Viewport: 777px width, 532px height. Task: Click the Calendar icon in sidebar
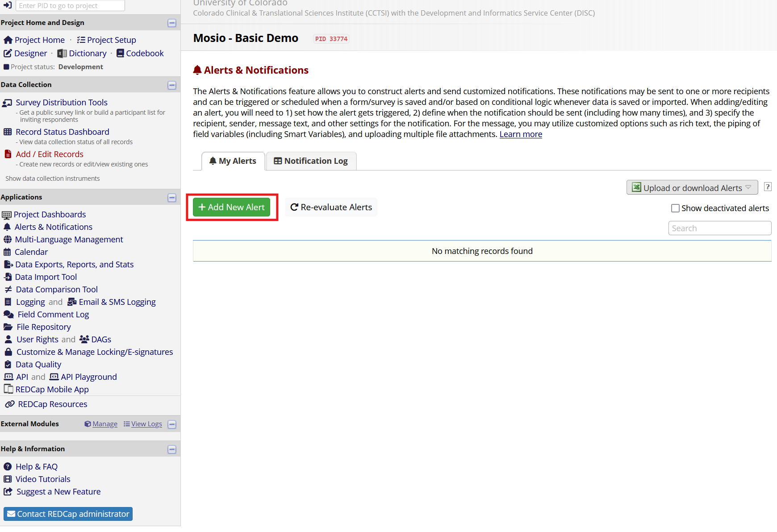(x=7, y=252)
